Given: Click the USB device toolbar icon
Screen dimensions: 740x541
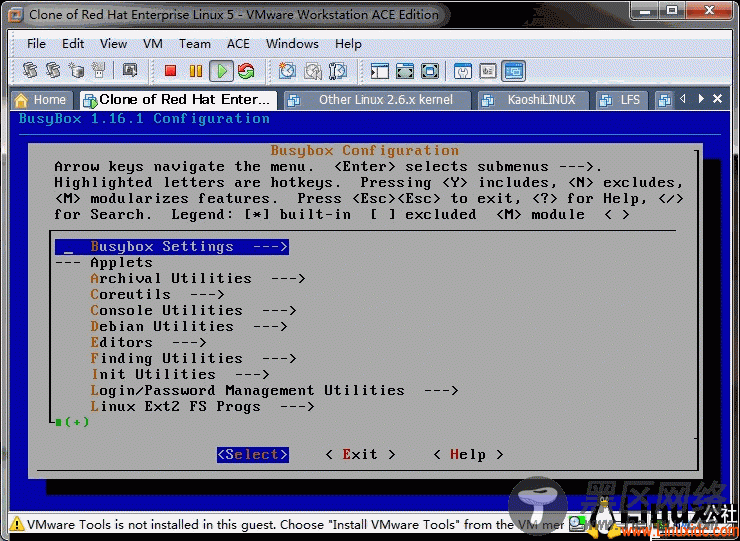Looking at the screenshot, I should 99,70.
